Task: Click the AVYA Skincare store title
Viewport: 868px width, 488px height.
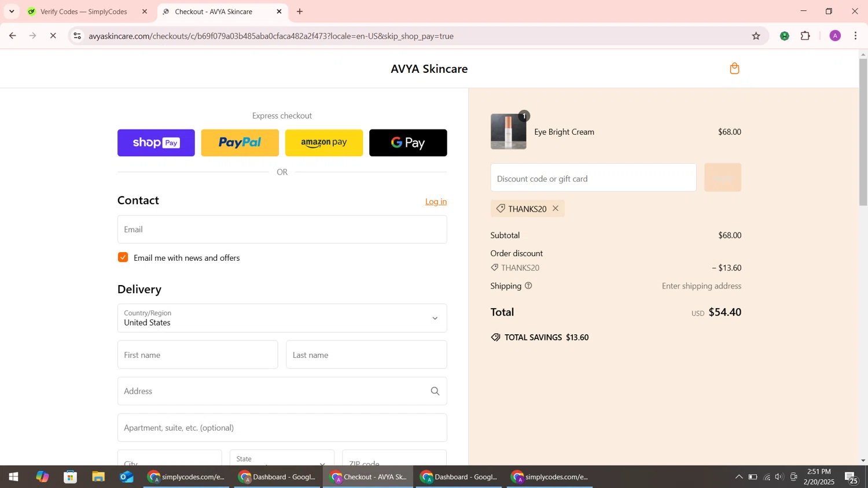Action: tap(429, 69)
